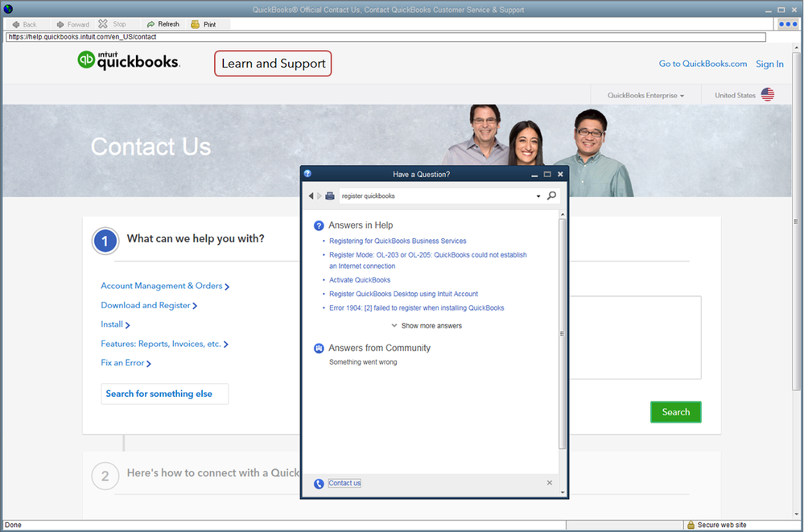Open Registering for QuickBooks Business Services

(398, 241)
